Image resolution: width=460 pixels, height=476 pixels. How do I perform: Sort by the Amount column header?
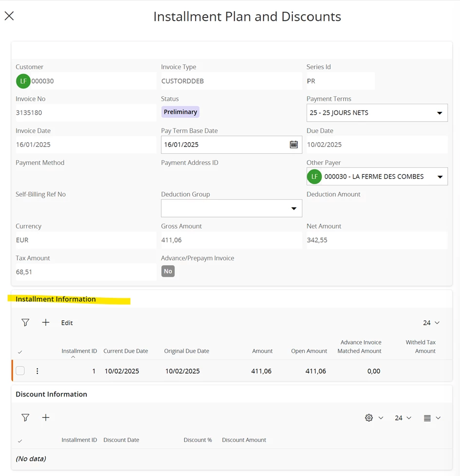[262, 351]
